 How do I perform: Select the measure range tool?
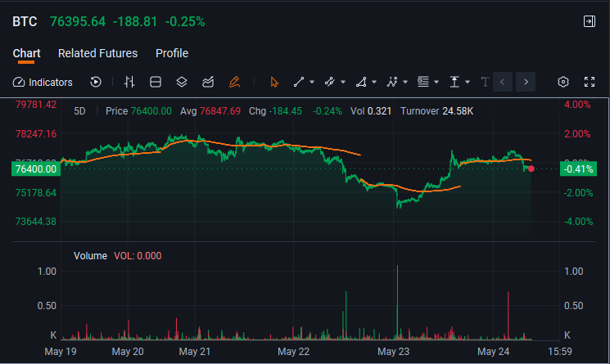pyautogui.click(x=454, y=82)
